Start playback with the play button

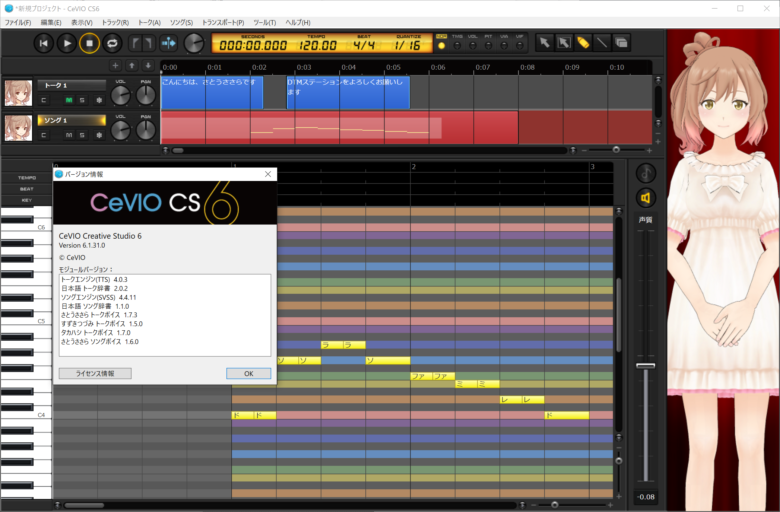pos(67,43)
